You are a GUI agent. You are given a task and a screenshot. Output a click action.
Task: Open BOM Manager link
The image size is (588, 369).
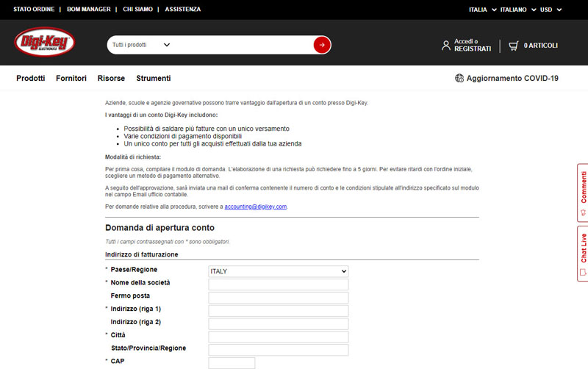click(x=88, y=10)
